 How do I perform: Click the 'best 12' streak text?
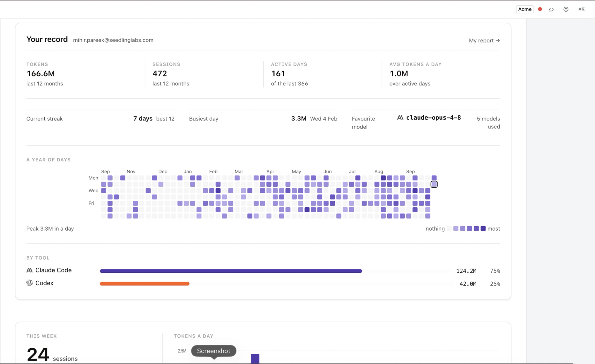[165, 119]
